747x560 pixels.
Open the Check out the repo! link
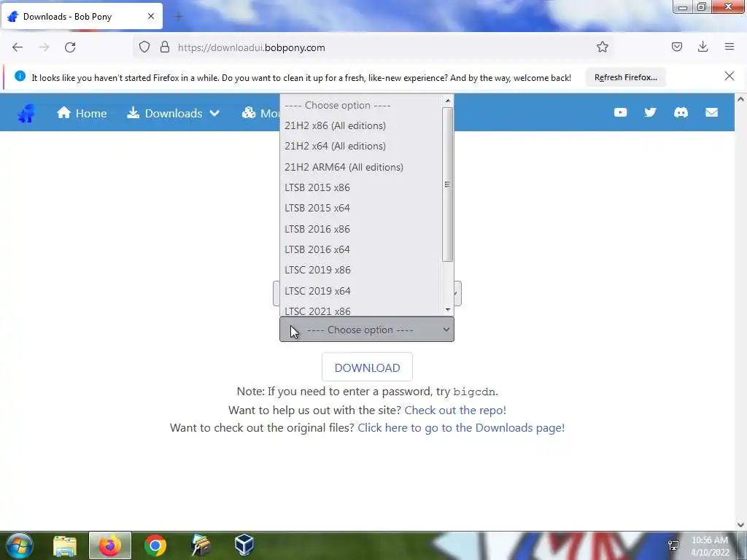tap(455, 410)
